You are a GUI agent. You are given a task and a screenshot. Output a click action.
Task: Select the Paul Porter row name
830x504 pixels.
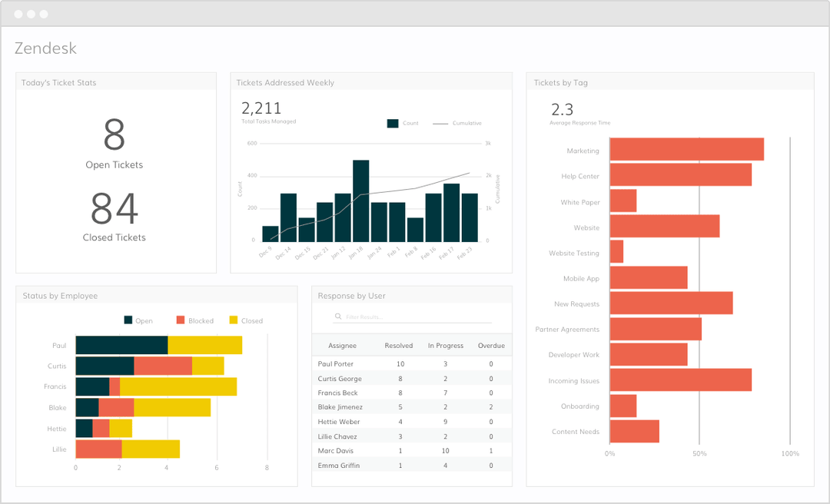pos(336,363)
